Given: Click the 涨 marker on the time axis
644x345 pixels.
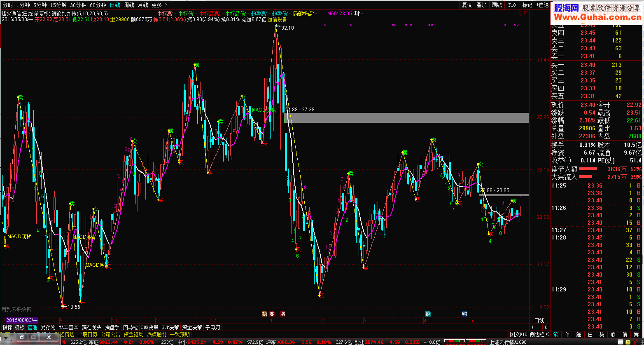Looking at the screenshot, I should point(272,314).
